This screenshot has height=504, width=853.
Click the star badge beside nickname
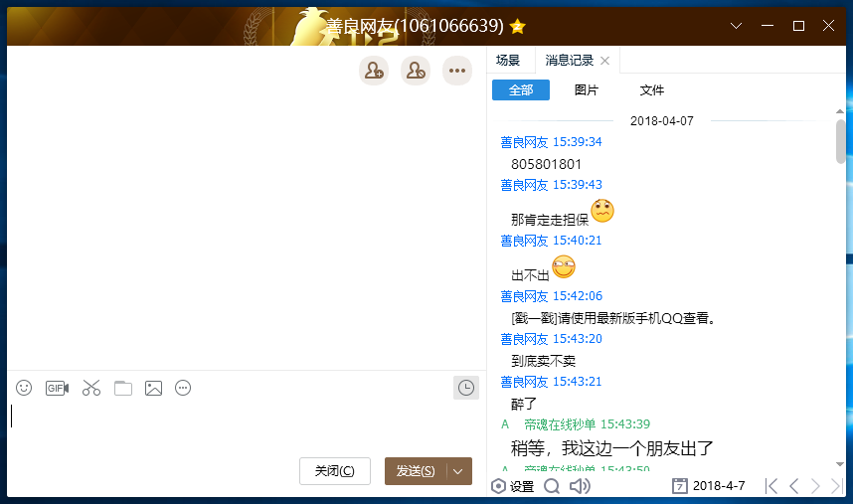click(517, 26)
